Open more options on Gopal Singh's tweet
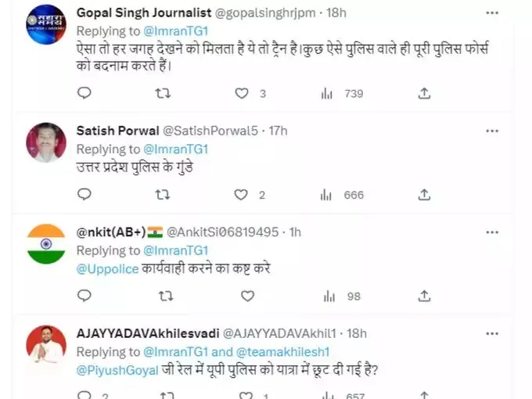This screenshot has height=399, width=532. [x=491, y=13]
